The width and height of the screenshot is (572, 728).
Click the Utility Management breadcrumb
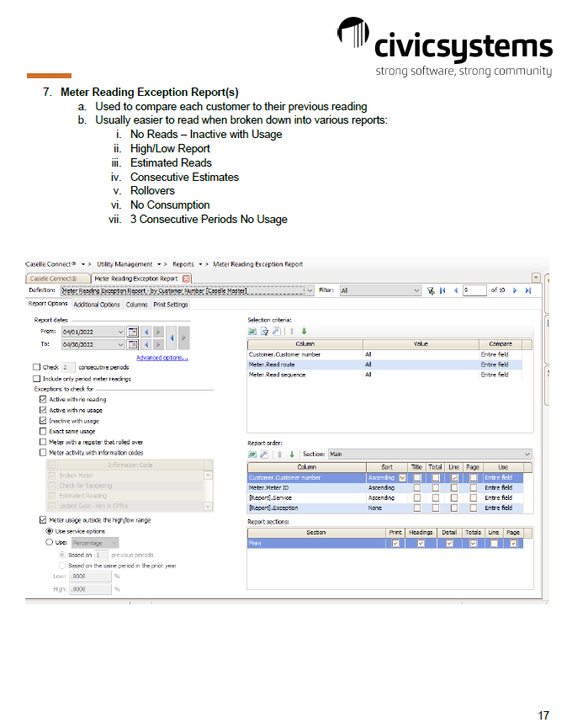tap(124, 264)
